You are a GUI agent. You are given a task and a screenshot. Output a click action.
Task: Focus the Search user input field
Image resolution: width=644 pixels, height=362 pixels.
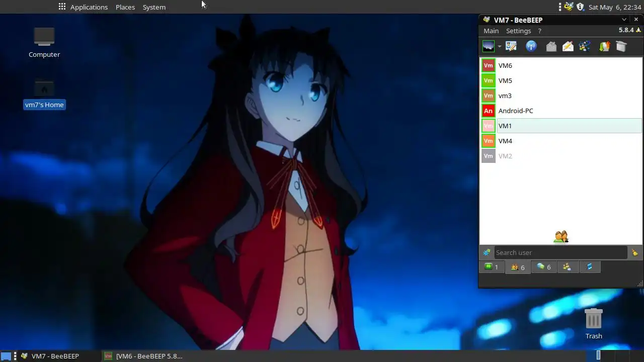point(560,252)
